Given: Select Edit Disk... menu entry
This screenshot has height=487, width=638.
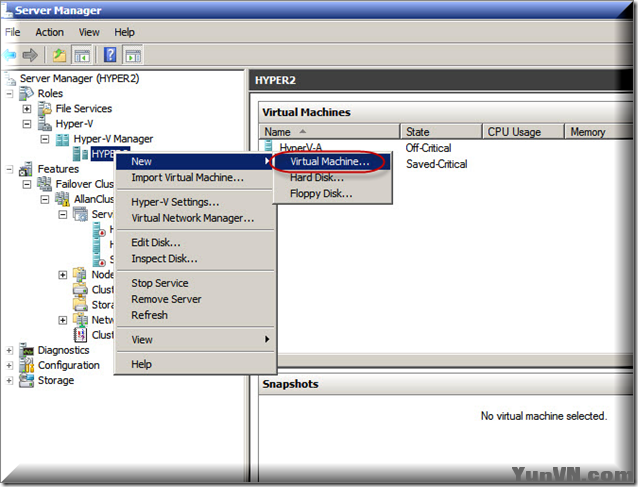Looking at the screenshot, I should 195,242.
